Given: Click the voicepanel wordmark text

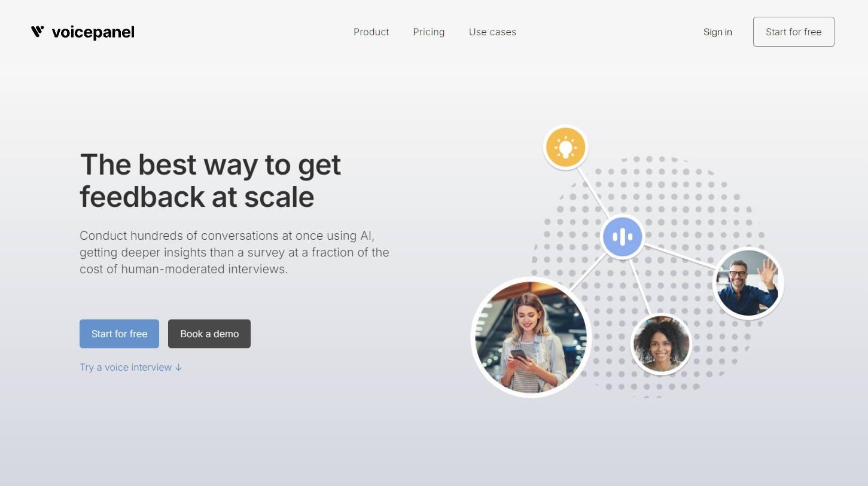Looking at the screenshot, I should pos(93,32).
